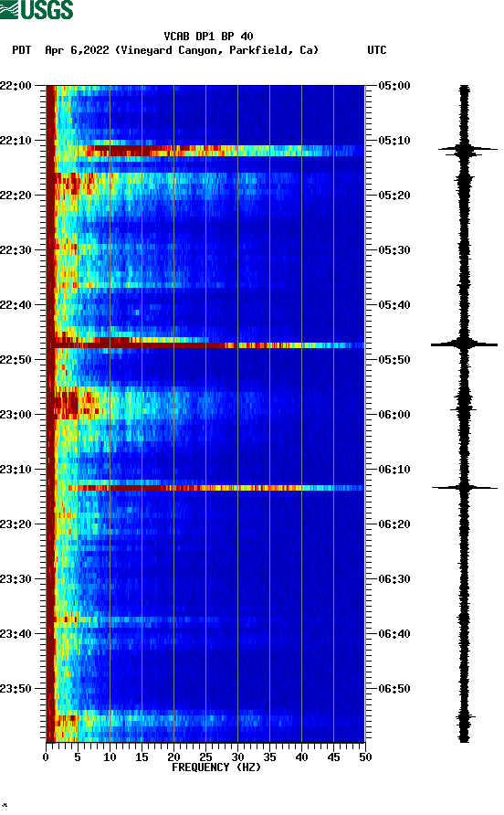This screenshot has height=815, width=504.
Task: Click the UTC timezone label
Action: (377, 50)
